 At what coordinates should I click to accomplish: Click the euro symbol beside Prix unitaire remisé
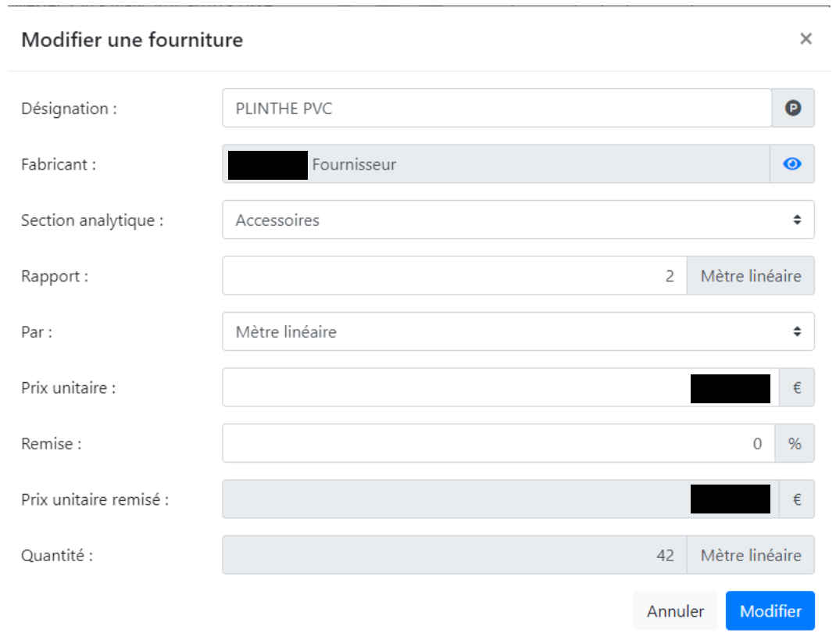(x=796, y=499)
